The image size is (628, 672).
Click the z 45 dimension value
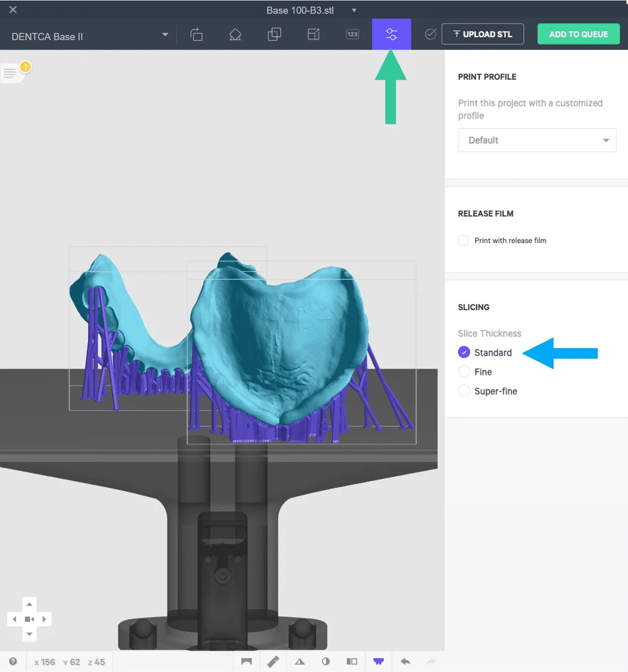pos(96,662)
